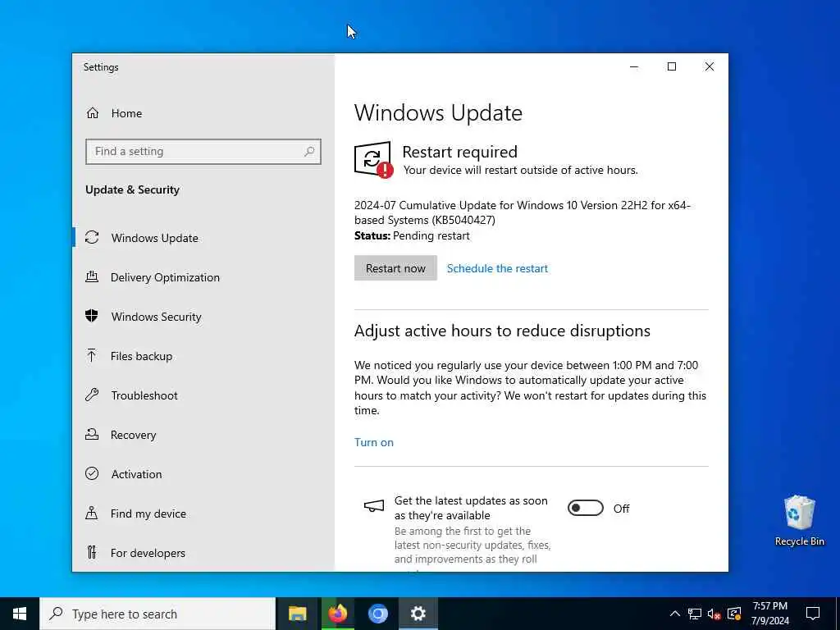Click the 'Restart required' heading text

(459, 152)
